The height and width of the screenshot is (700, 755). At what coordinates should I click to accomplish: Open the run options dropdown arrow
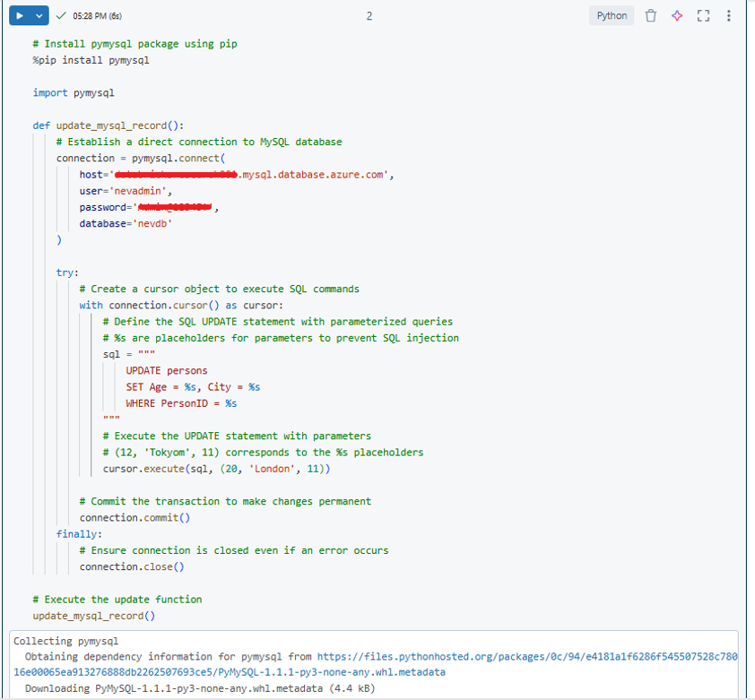39,16
